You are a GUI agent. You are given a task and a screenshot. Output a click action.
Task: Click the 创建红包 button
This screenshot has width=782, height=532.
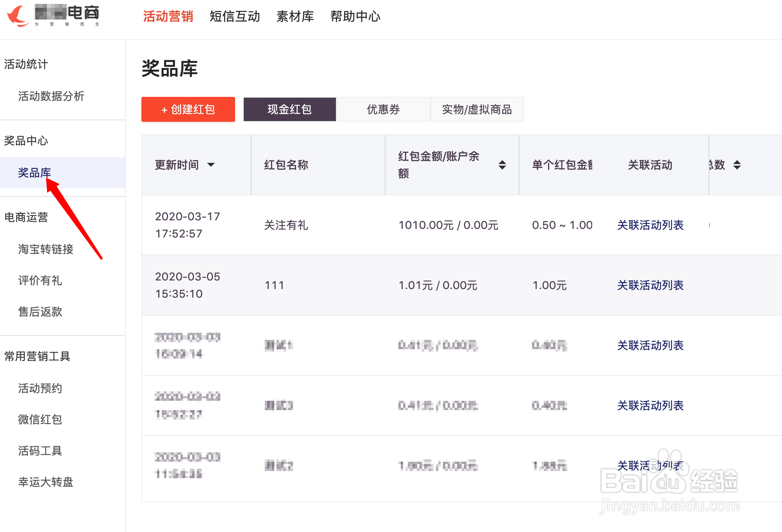tap(188, 109)
